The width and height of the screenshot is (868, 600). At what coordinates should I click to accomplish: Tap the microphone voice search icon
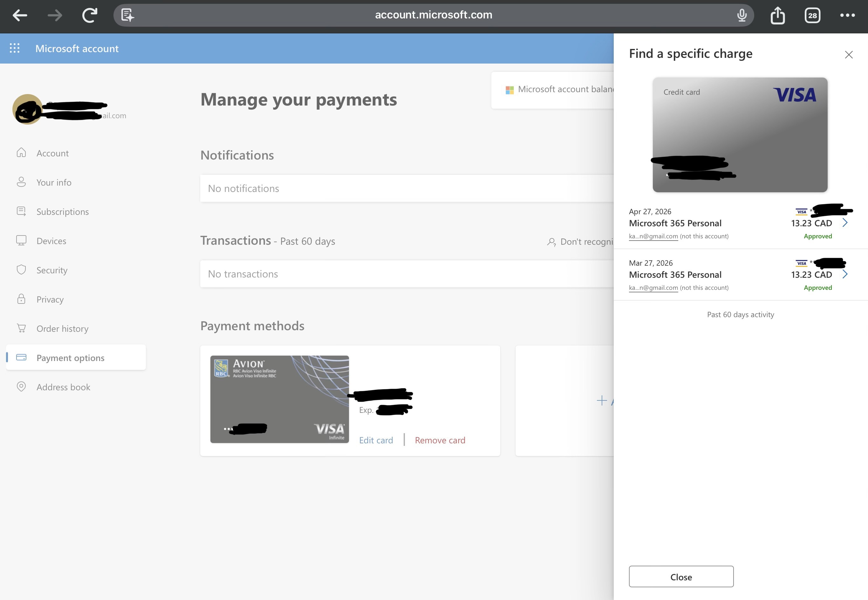742,16
